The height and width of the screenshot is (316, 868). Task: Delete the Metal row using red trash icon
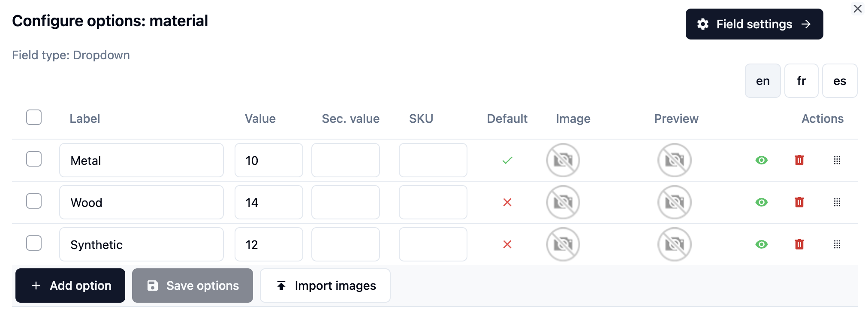coord(799,160)
